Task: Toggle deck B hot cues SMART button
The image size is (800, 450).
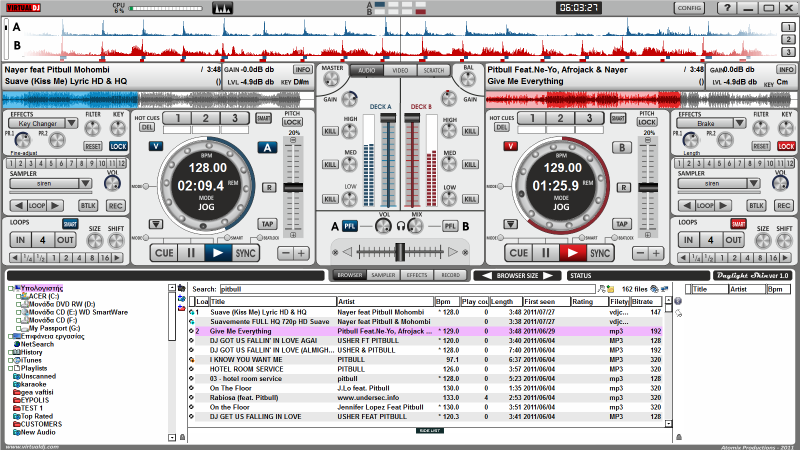Action: [x=618, y=118]
